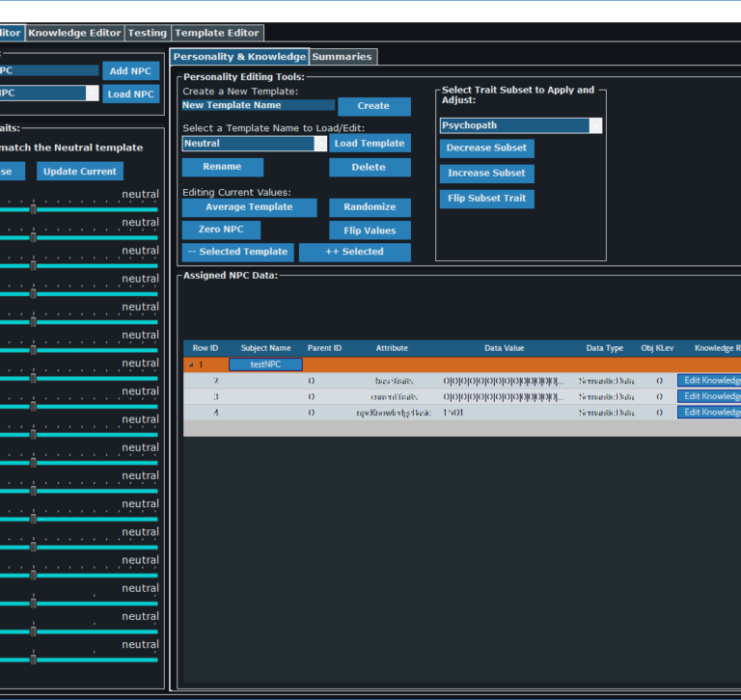Click the currentTraits attribute cell
Screen dimensions: 741x700
(x=394, y=396)
